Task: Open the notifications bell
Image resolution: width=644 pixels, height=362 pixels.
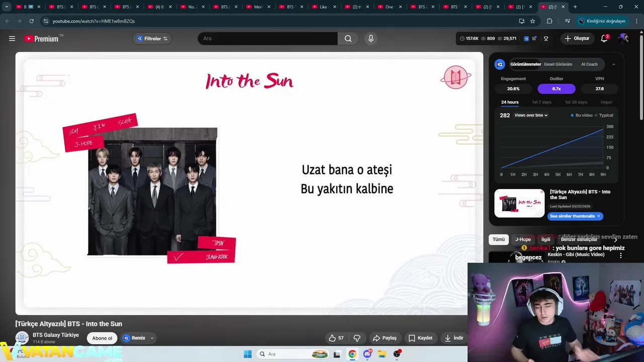Action: (x=604, y=39)
